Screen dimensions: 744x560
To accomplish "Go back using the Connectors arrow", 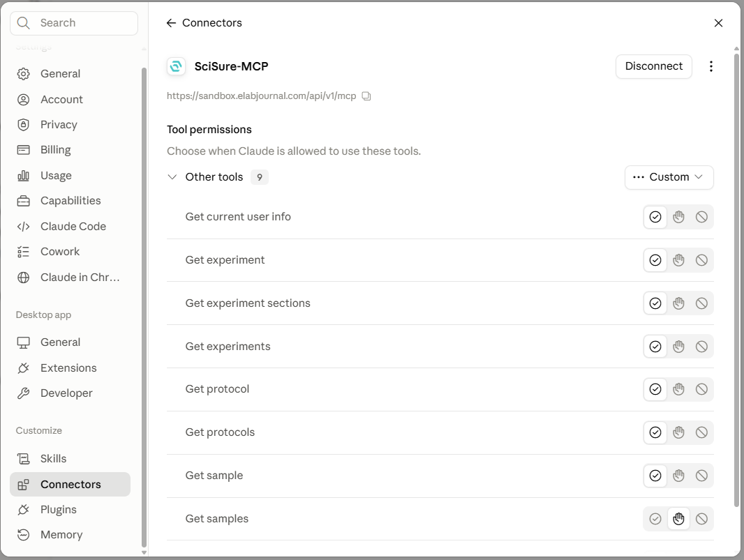I will pos(171,23).
